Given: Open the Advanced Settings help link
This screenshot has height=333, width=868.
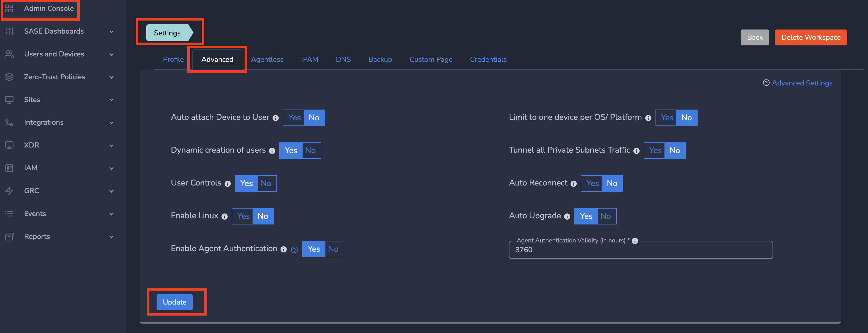Looking at the screenshot, I should click(x=802, y=83).
